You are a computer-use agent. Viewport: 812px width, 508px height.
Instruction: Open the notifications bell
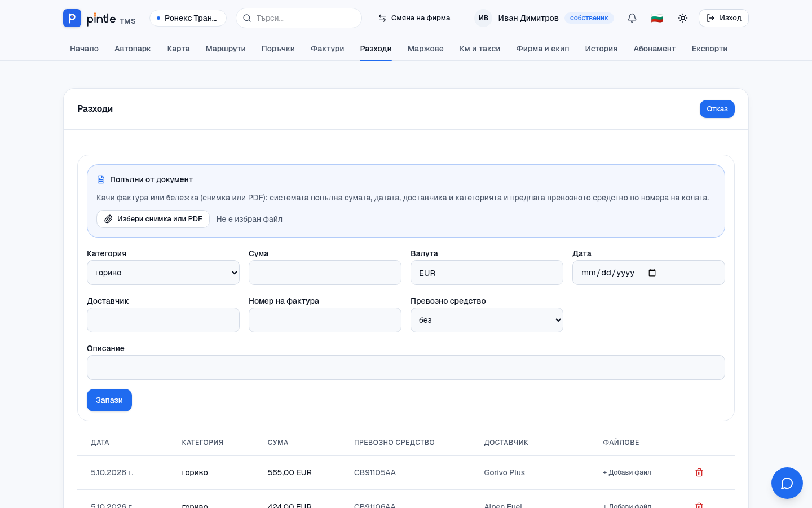pos(632,18)
